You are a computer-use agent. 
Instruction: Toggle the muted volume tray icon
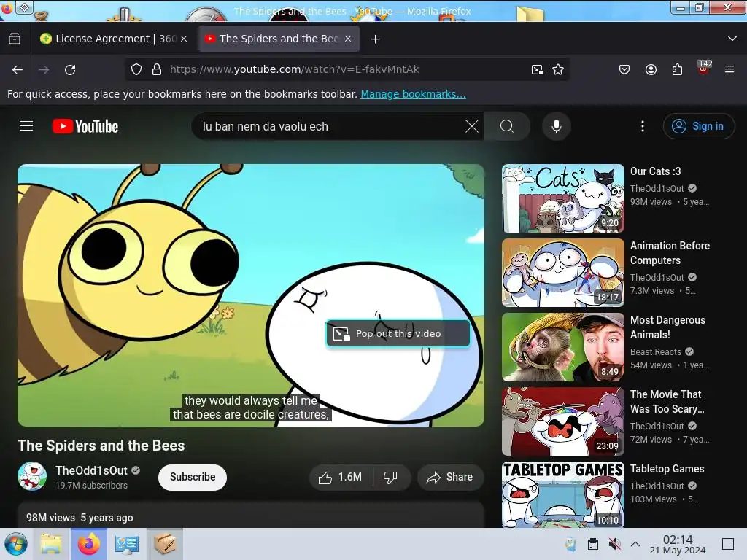[x=614, y=544]
